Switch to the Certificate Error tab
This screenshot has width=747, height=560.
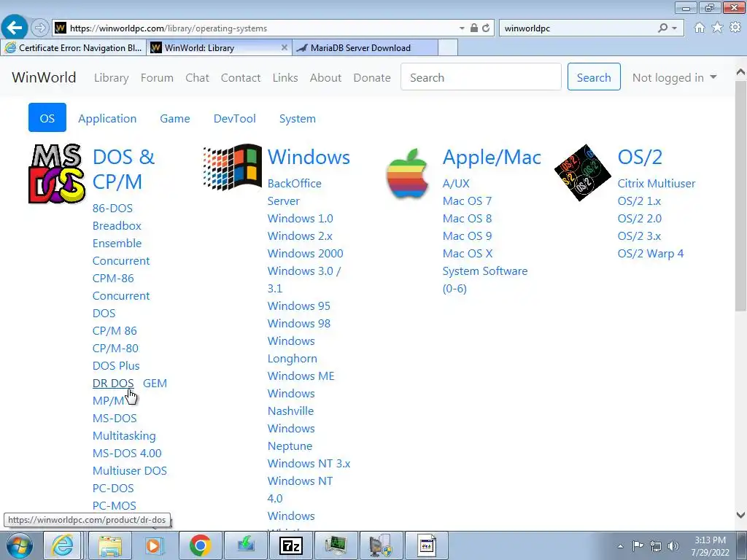74,47
